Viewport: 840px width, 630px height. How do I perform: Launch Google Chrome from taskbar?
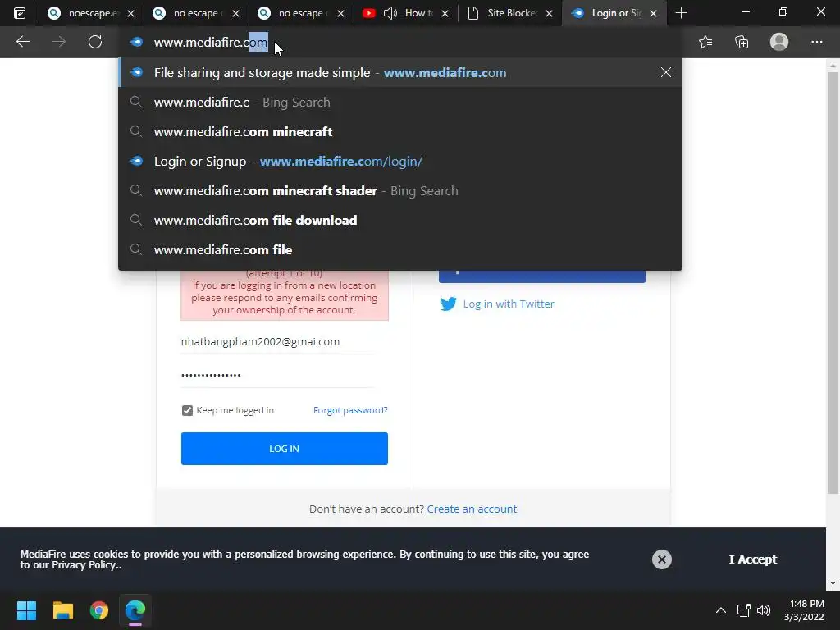pos(99,610)
